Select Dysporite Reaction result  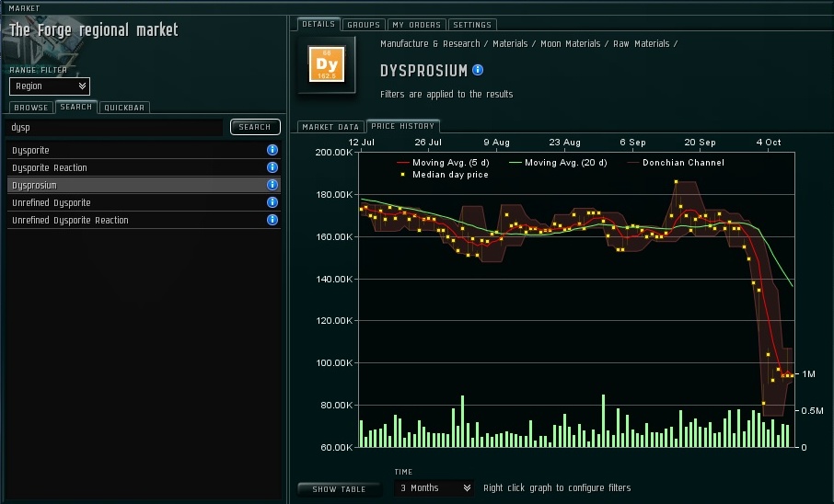(x=143, y=167)
